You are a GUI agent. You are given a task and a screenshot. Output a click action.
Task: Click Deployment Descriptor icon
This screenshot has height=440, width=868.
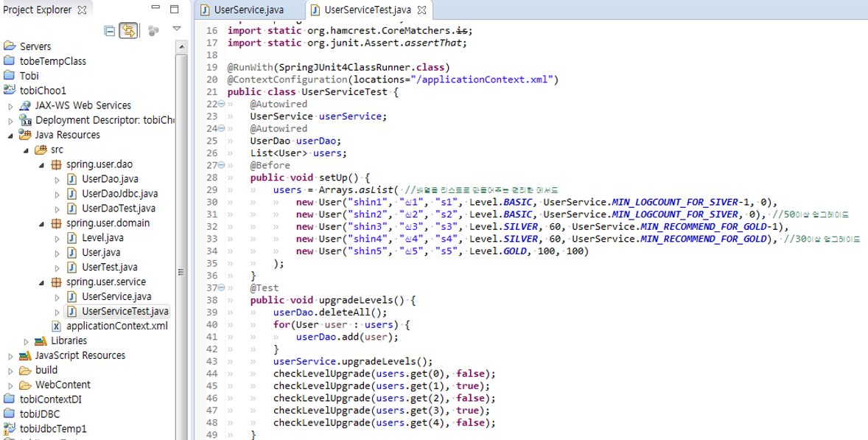pyautogui.click(x=26, y=120)
